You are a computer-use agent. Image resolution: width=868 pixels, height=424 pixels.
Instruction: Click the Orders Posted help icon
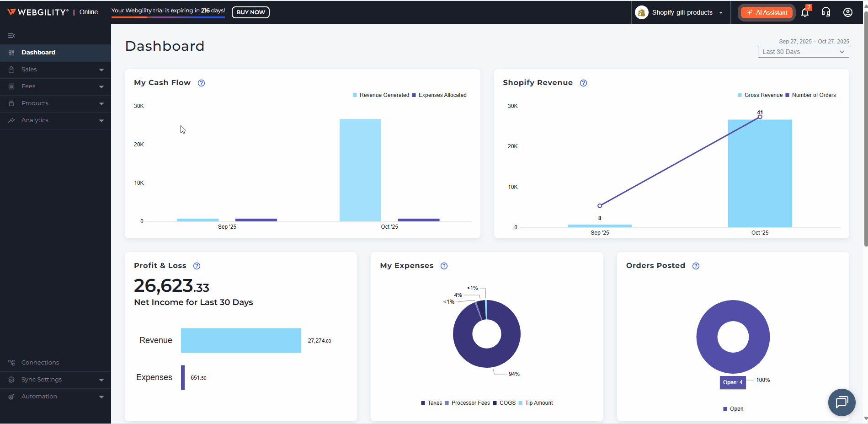[696, 266]
